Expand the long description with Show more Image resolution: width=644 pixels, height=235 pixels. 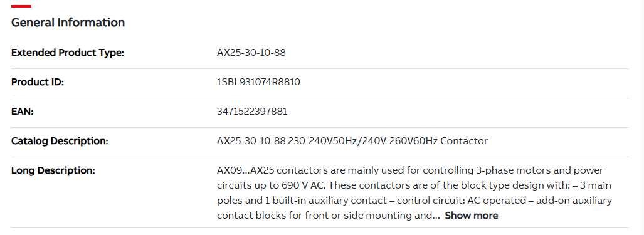coord(471,216)
